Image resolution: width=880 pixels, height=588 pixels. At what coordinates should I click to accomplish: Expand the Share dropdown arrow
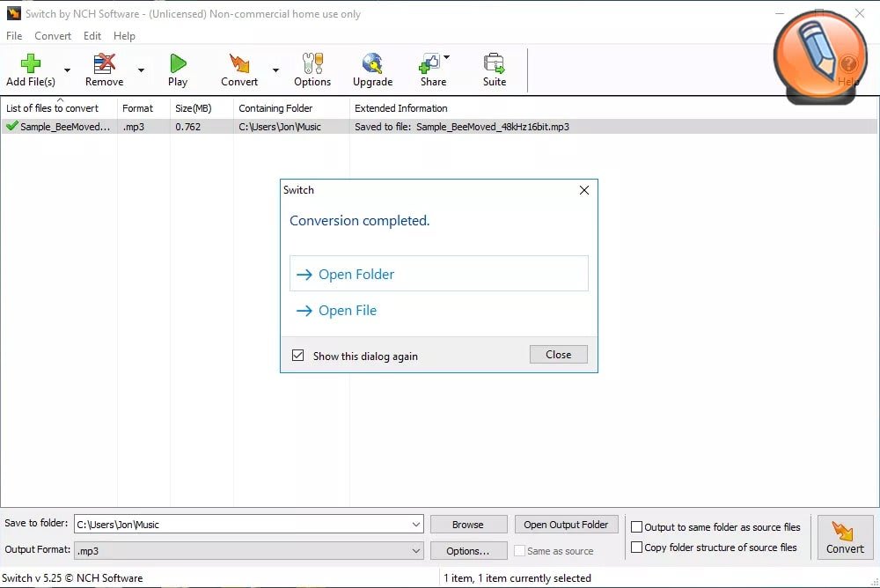(447, 57)
